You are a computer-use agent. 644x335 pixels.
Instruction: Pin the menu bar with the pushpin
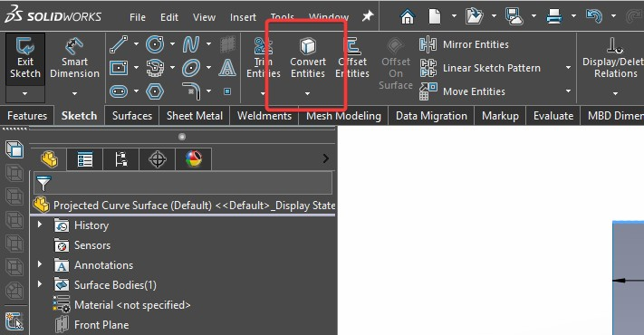(x=368, y=16)
